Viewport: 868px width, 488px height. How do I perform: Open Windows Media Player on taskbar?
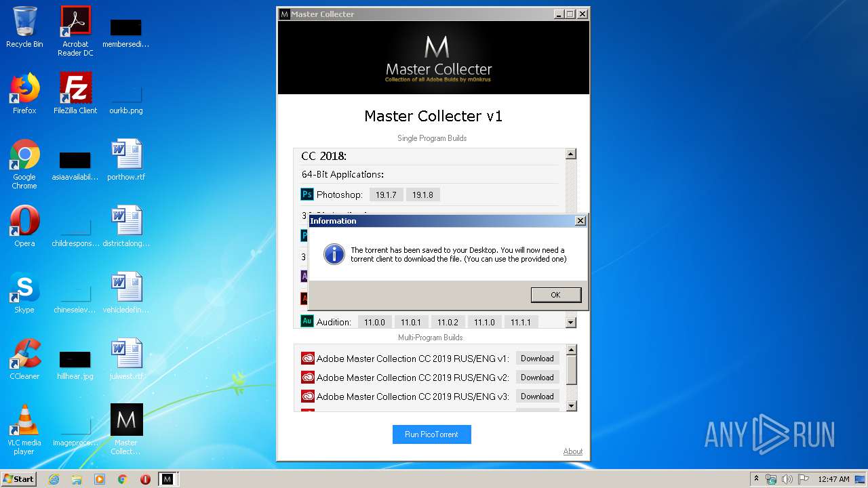pos(100,479)
